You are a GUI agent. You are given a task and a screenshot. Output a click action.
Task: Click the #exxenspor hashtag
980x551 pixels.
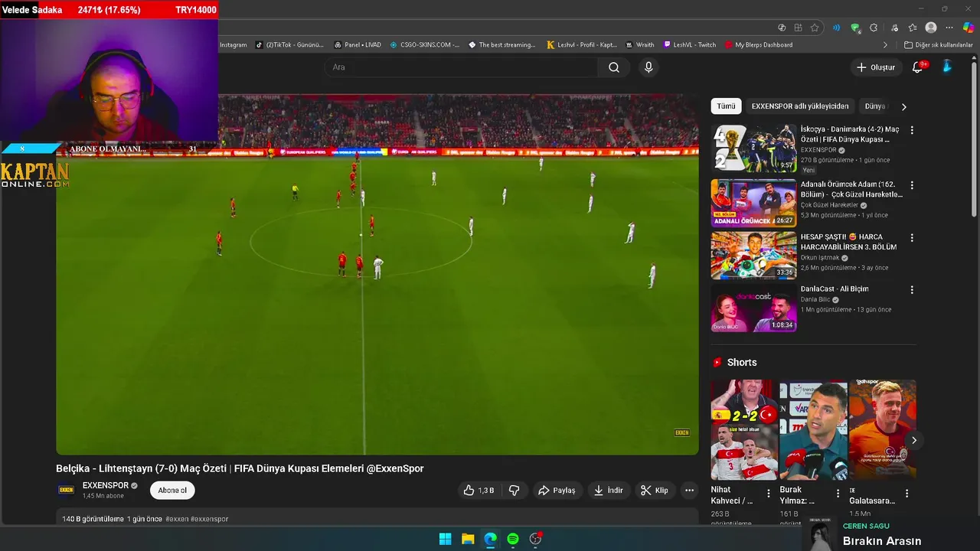[210, 519]
